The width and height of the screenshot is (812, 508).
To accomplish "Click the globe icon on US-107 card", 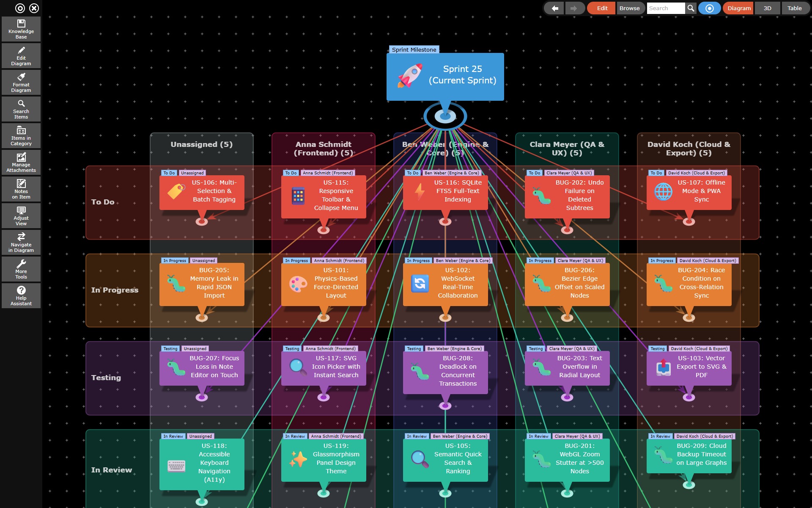I will (663, 191).
